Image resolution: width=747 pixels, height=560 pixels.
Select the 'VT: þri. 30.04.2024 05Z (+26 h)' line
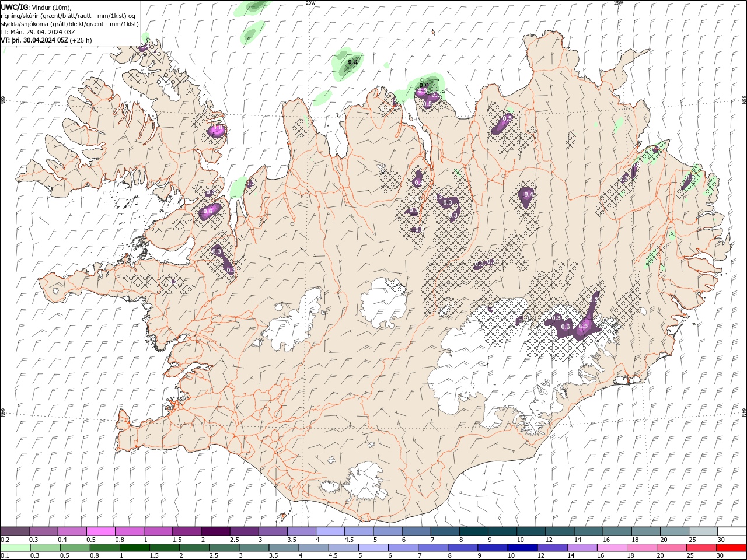coord(47,40)
